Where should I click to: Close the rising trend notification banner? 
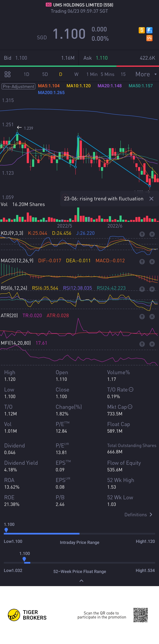tap(151, 199)
